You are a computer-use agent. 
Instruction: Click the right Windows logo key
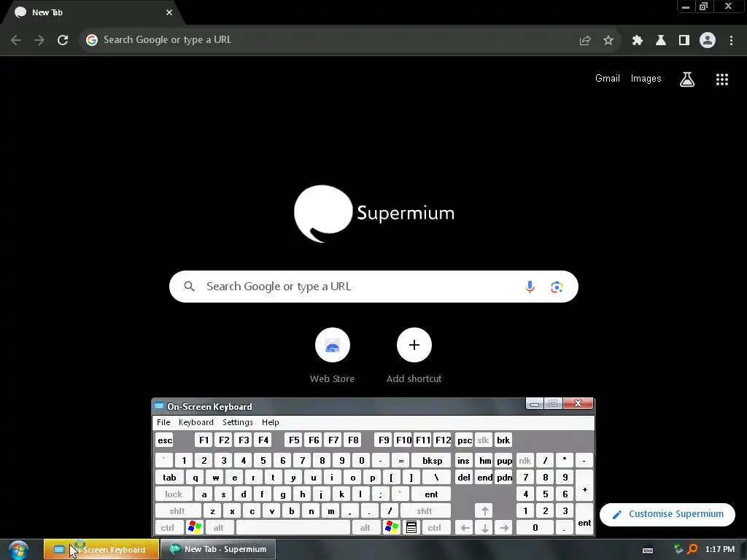pos(392,528)
